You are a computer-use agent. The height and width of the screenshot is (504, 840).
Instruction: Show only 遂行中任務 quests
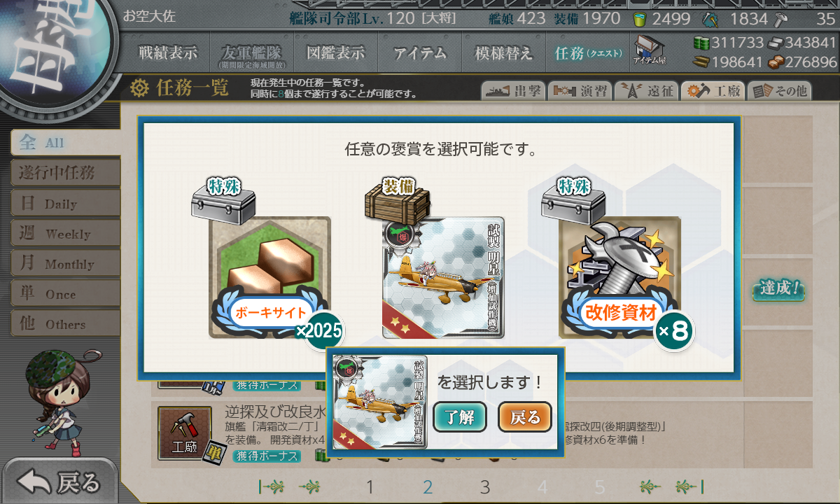(x=64, y=173)
